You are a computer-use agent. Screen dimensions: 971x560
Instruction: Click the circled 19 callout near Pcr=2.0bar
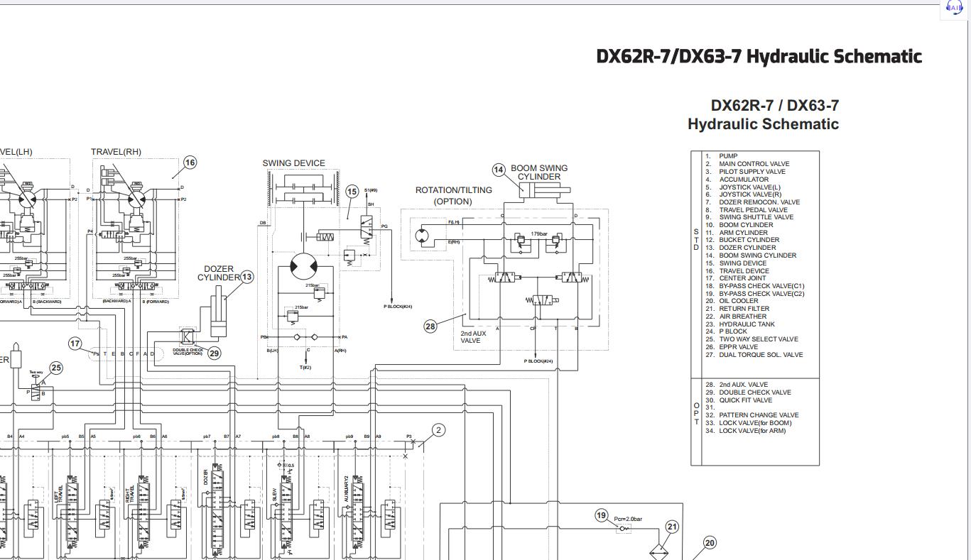(x=602, y=516)
